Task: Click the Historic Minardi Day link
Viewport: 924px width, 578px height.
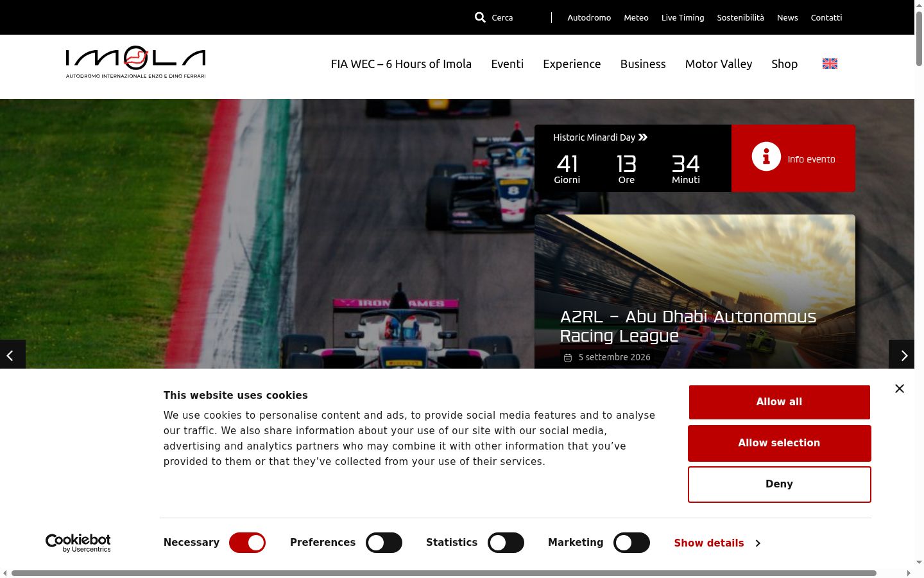Action: (x=594, y=137)
